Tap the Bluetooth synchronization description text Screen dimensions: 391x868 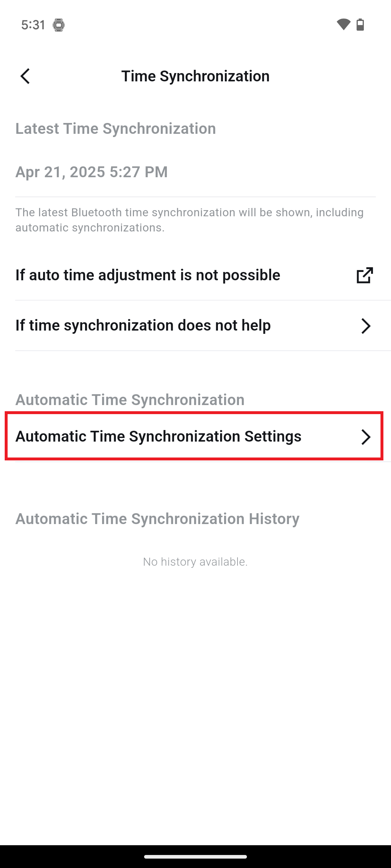(x=189, y=220)
